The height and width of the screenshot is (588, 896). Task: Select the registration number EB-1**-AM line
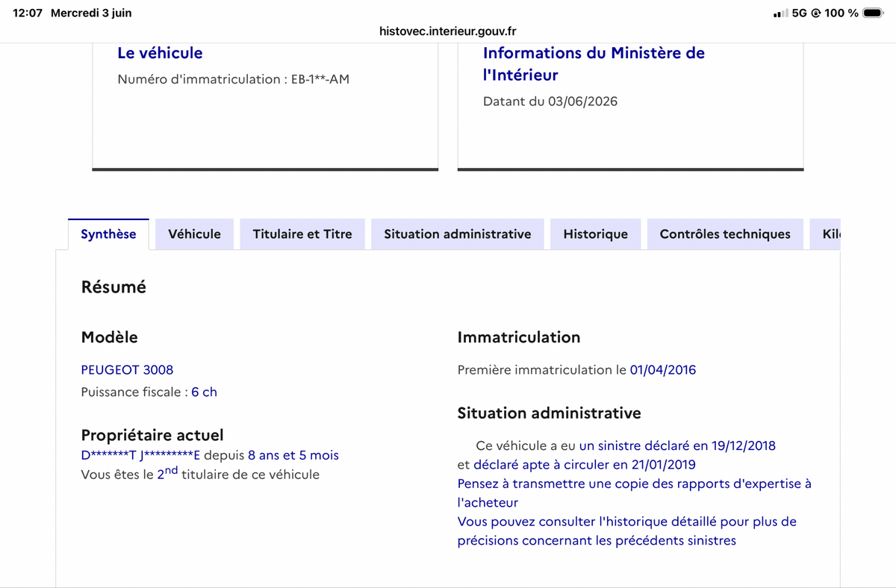234,79
